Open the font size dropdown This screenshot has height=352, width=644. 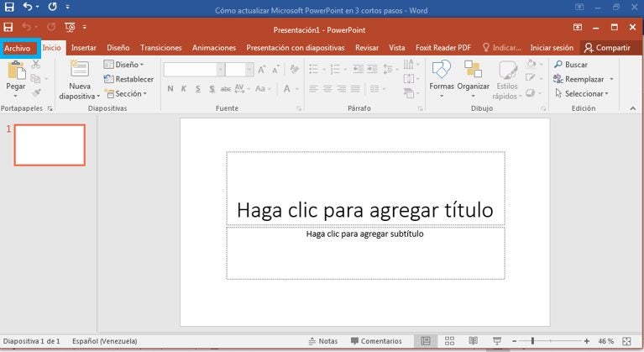pyautogui.click(x=249, y=70)
